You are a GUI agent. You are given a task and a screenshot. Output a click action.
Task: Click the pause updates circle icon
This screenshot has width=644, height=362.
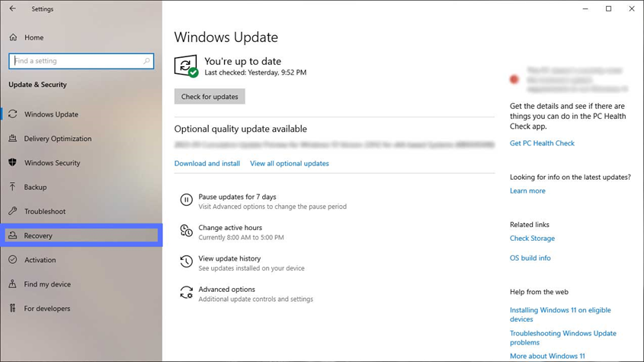186,200
